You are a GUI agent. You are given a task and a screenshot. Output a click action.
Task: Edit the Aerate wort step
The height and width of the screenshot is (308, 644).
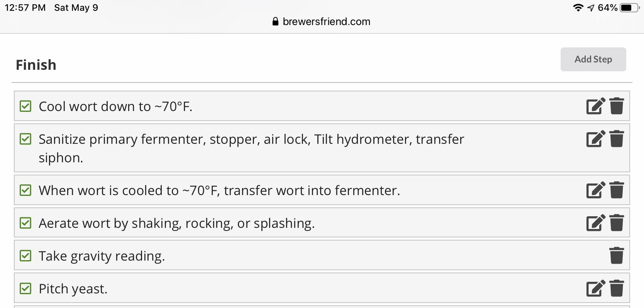[x=596, y=223]
